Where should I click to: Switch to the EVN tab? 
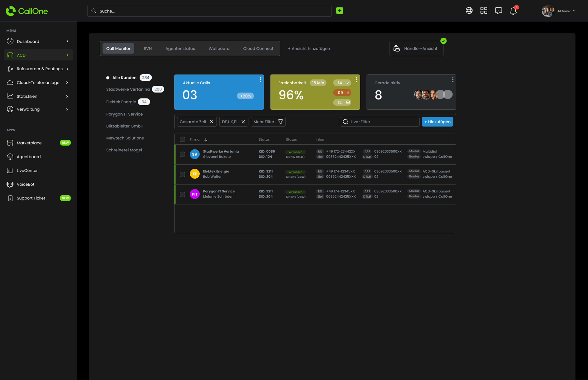pos(148,49)
